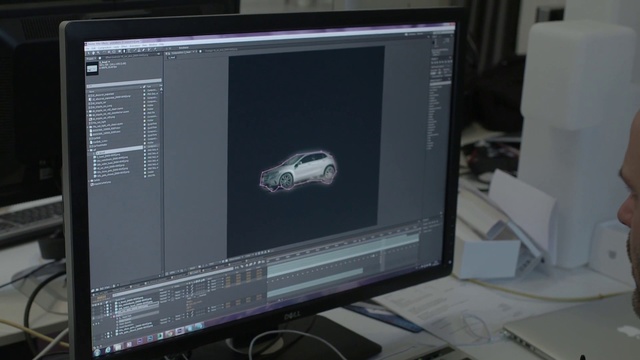The image size is (640, 360).
Task: Open the View menu
Action: 144,45
